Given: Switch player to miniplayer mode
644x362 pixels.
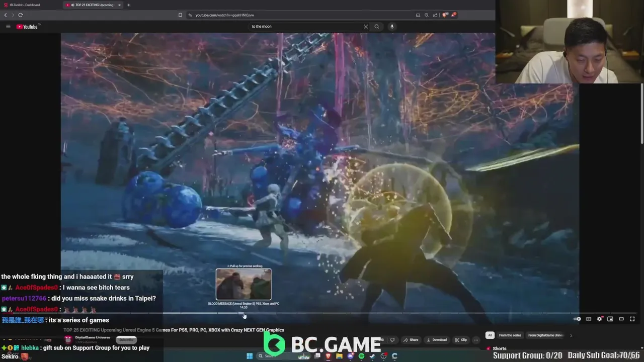Looking at the screenshot, I should tap(610, 319).
